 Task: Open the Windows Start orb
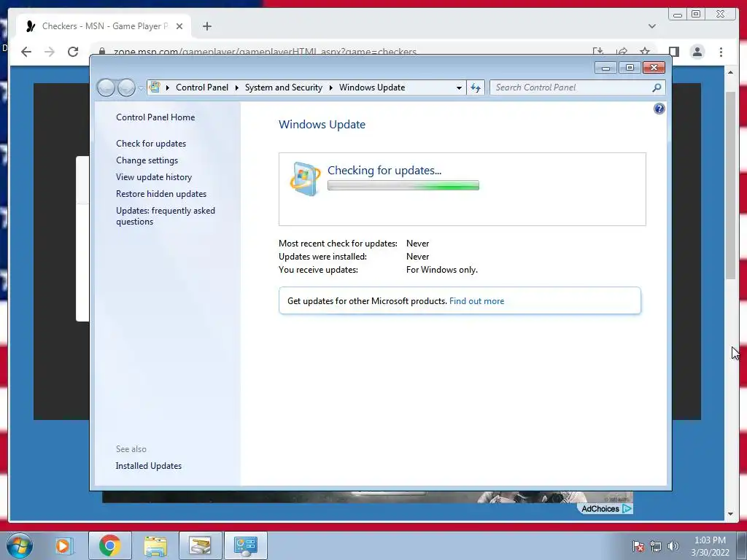pyautogui.click(x=20, y=545)
